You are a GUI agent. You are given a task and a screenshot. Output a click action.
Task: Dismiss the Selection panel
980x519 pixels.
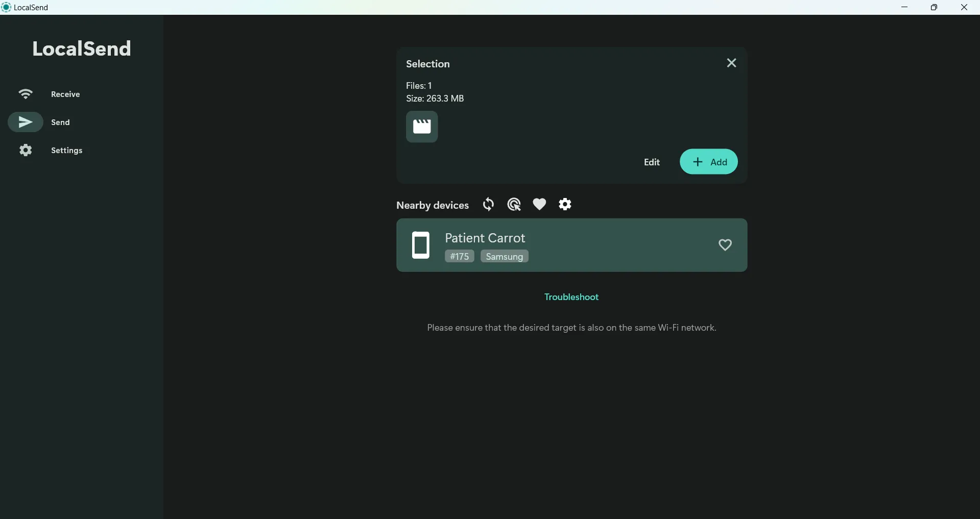[731, 63]
